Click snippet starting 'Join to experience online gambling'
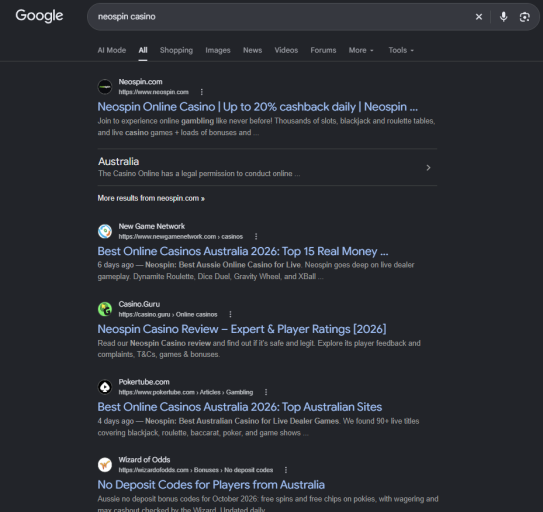 (x=266, y=127)
